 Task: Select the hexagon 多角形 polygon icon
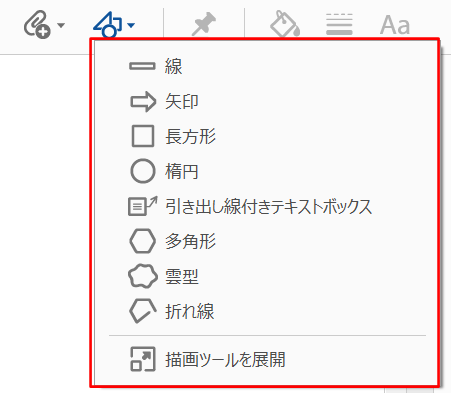[142, 241]
